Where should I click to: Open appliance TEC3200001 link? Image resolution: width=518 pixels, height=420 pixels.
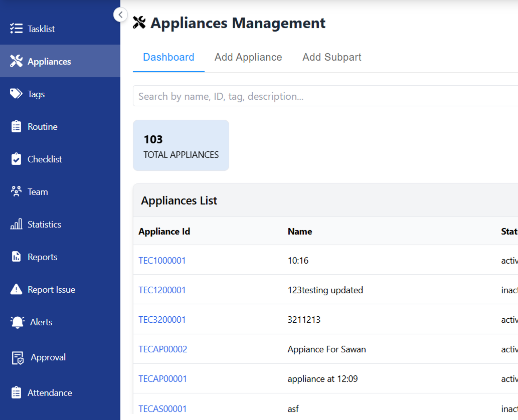(x=162, y=320)
